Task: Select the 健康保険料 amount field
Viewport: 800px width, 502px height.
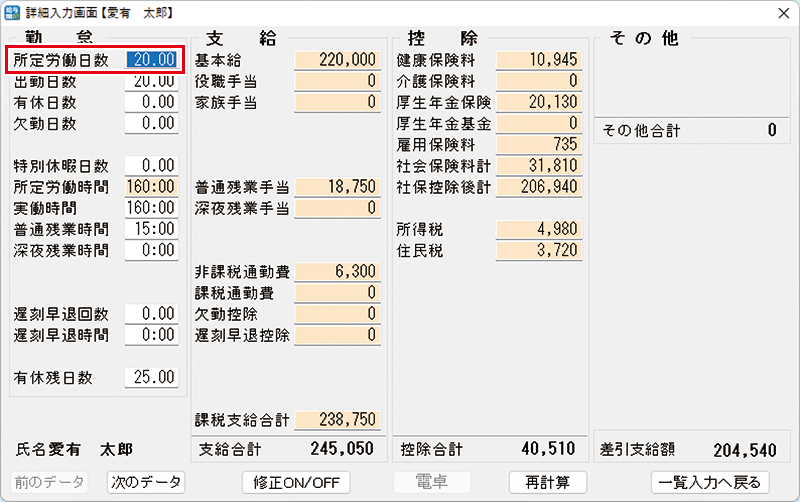Action: tap(538, 60)
